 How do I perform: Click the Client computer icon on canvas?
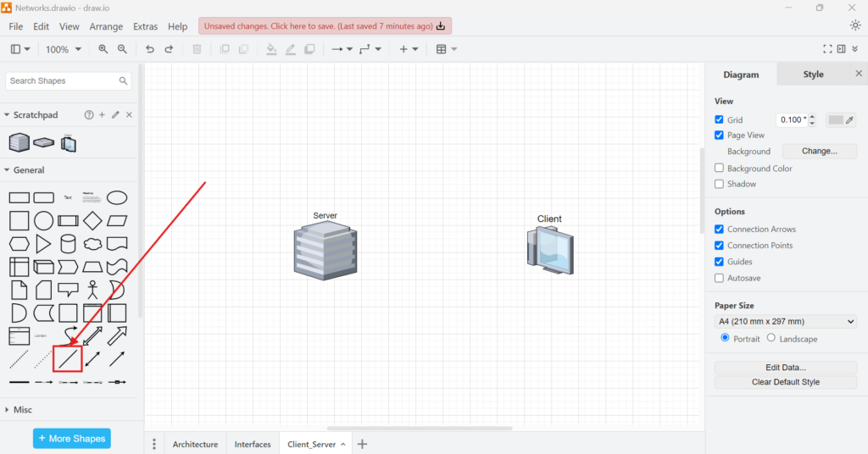[x=549, y=251]
